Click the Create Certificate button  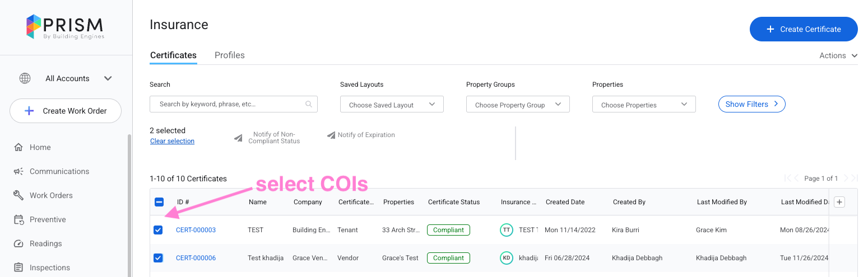point(803,29)
